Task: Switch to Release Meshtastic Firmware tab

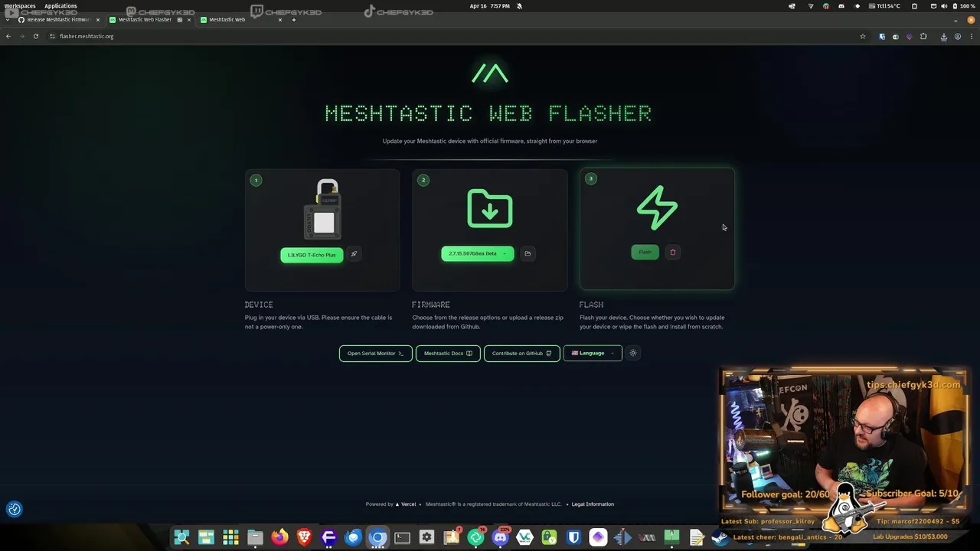Action: 59,20
